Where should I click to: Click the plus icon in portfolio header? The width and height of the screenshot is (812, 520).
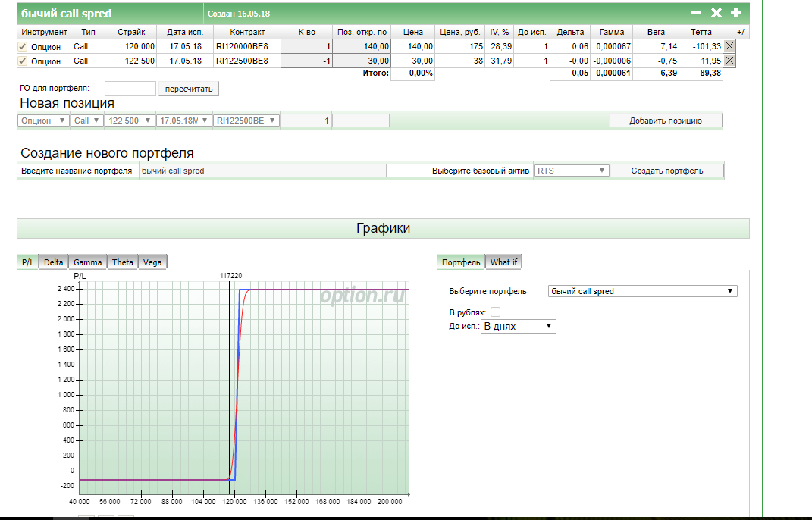(x=735, y=13)
